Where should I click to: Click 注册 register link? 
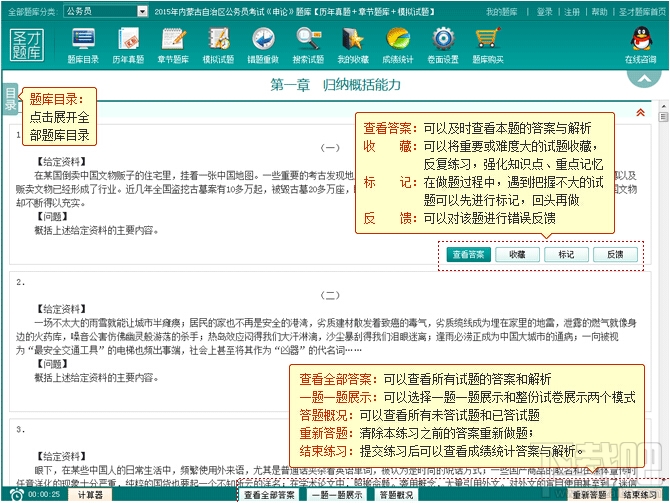click(x=572, y=12)
